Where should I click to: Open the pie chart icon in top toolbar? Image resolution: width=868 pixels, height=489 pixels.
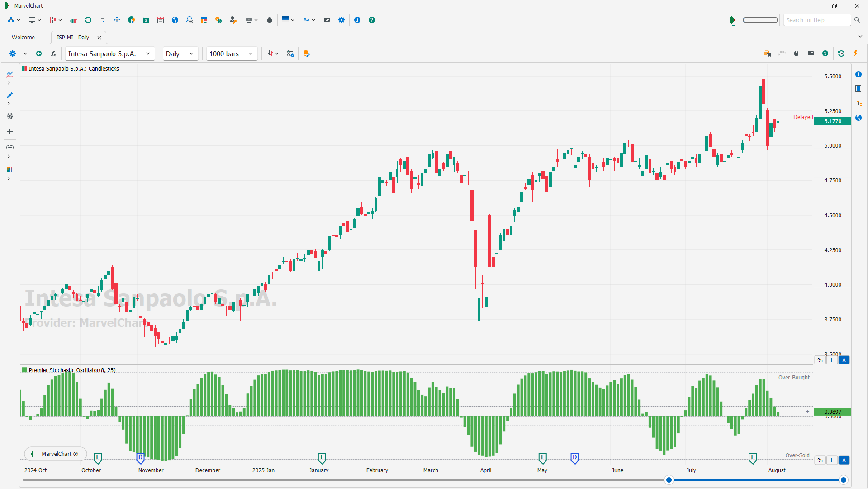132,20
